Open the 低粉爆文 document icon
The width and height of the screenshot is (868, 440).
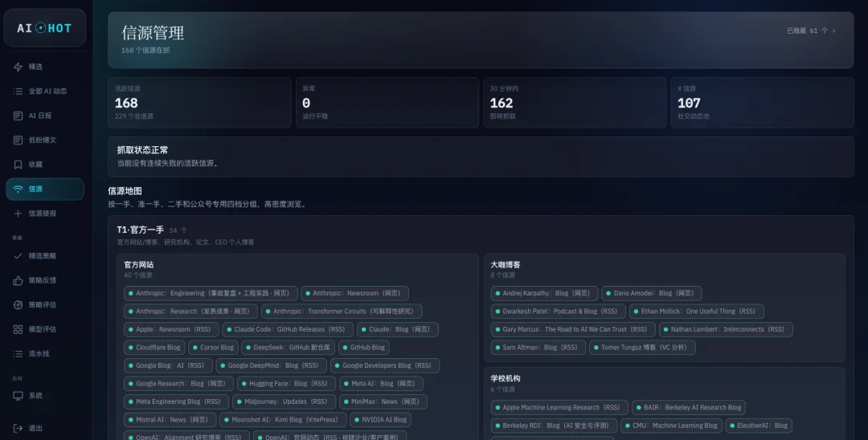click(x=18, y=140)
